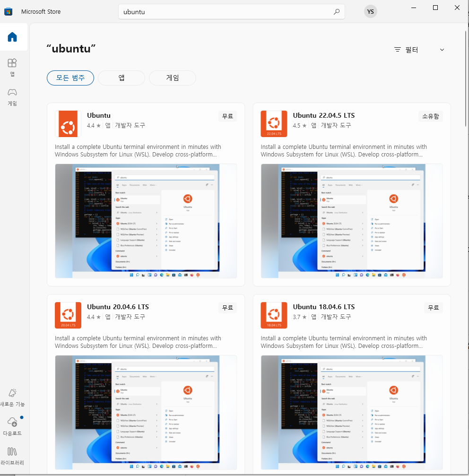
Task: Click the 무료 button on the Ubuntu card
Action: (228, 116)
